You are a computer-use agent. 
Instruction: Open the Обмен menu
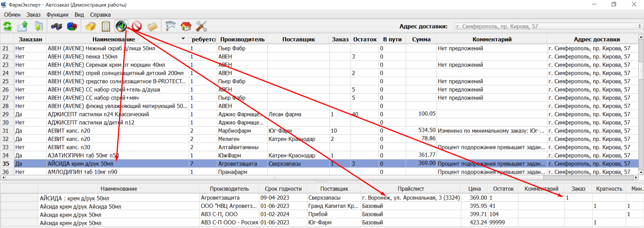coord(12,15)
